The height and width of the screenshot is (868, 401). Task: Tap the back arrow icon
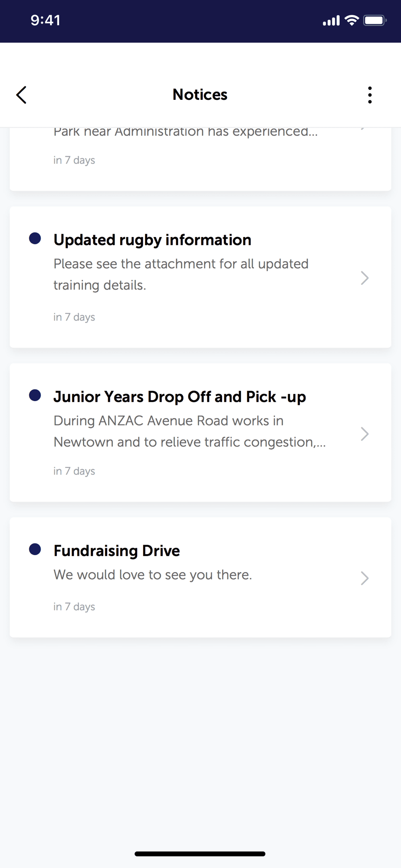click(x=21, y=95)
